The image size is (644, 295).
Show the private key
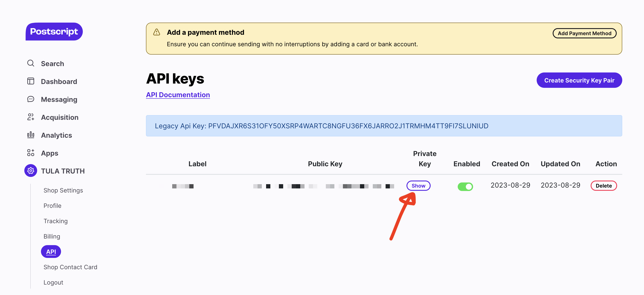(x=418, y=186)
